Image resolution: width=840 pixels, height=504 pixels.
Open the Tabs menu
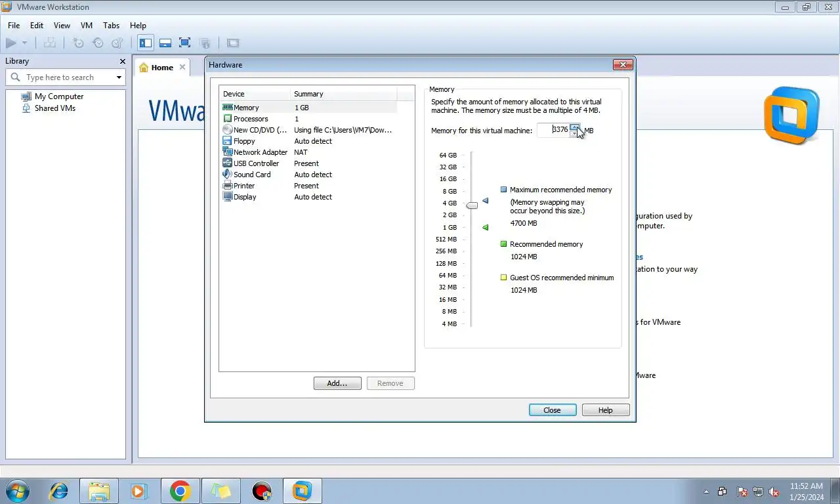pyautogui.click(x=112, y=26)
